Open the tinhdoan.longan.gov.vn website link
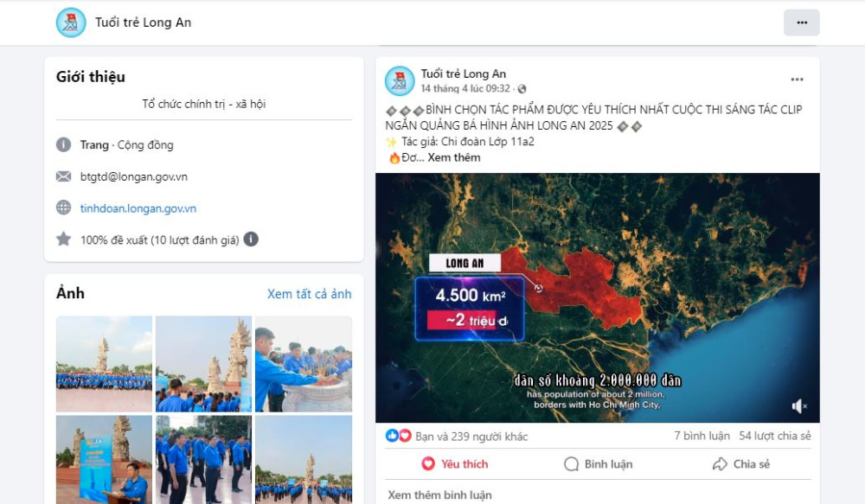 click(x=138, y=208)
